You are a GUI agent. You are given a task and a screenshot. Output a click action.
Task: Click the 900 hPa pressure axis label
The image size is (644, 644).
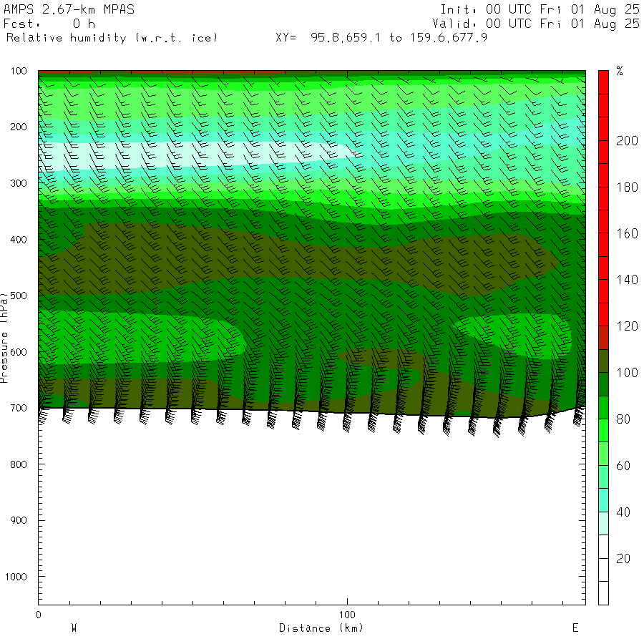pos(19,520)
